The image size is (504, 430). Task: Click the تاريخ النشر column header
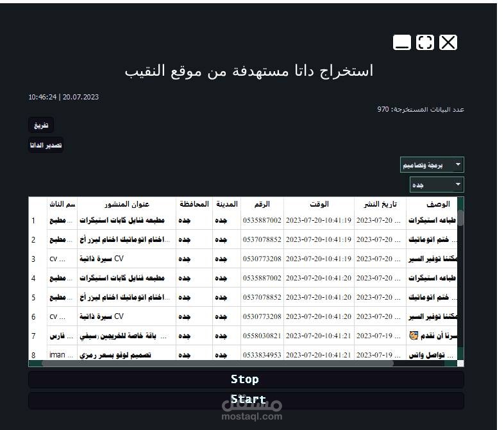click(x=380, y=204)
